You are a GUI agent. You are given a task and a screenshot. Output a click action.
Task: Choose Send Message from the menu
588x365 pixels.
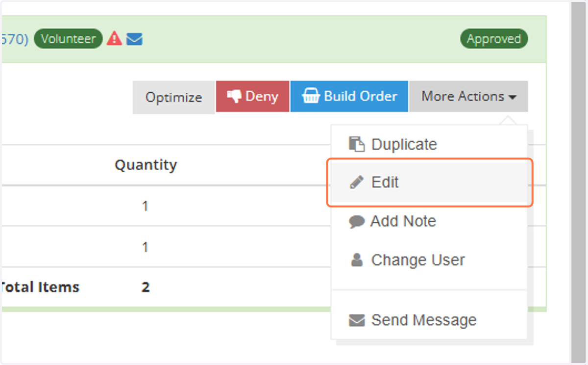[x=429, y=320]
